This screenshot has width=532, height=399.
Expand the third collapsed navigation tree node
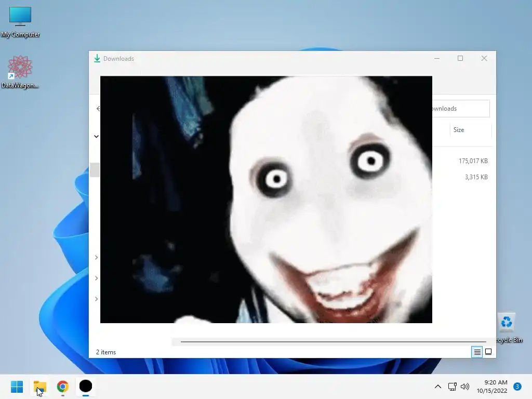pyautogui.click(x=96, y=299)
